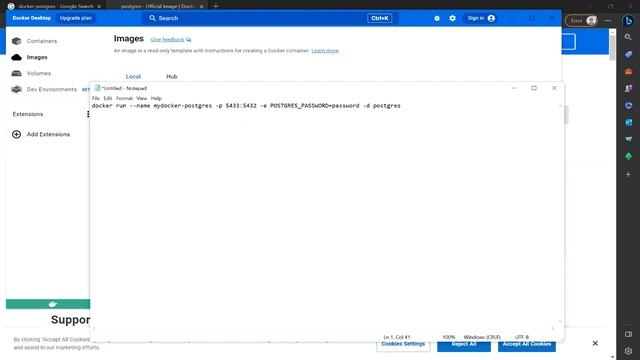Switch to the Hub images tab
640x360 pixels.
click(172, 76)
